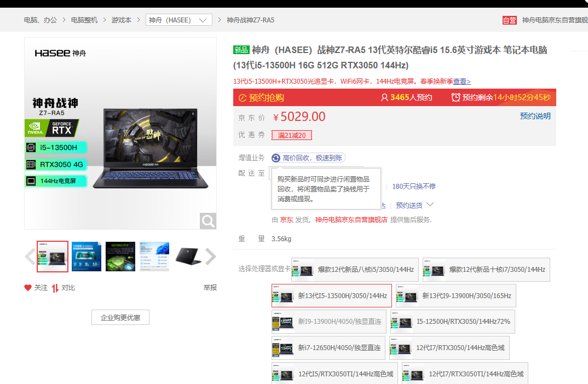Image resolution: width=588 pixels, height=384 pixels.
Task: Click the person icon beside 3465人预约
Action: (384, 97)
